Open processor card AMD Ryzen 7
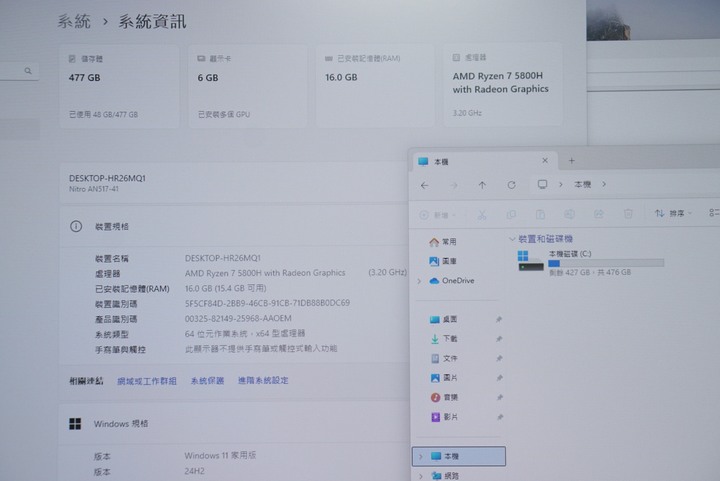 pos(502,84)
